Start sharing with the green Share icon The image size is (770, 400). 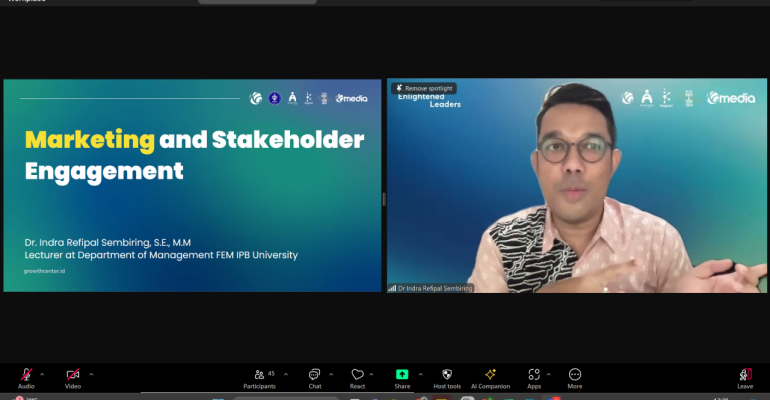click(x=402, y=374)
